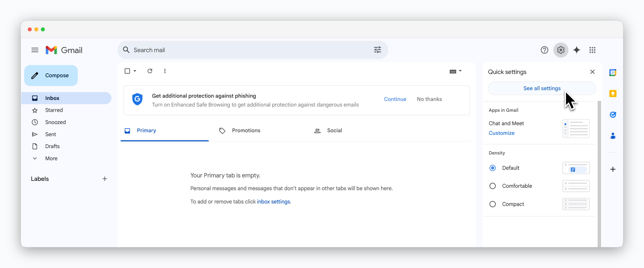Show search options filter icon
The image size is (644, 268).
377,50
